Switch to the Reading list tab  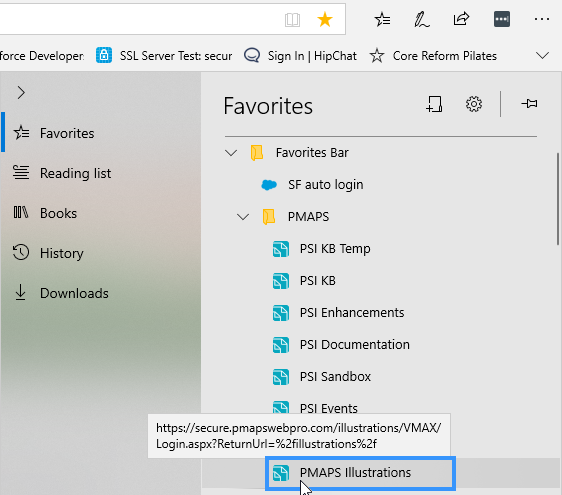tap(62, 173)
